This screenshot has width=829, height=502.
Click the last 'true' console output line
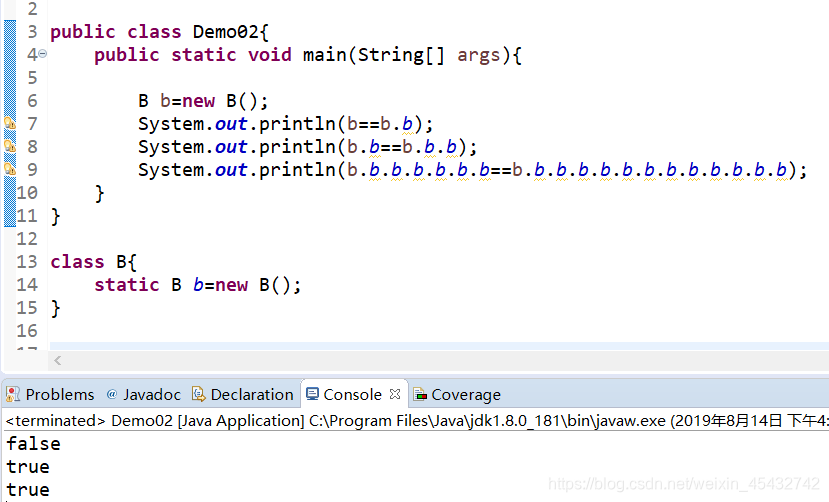[27, 490]
